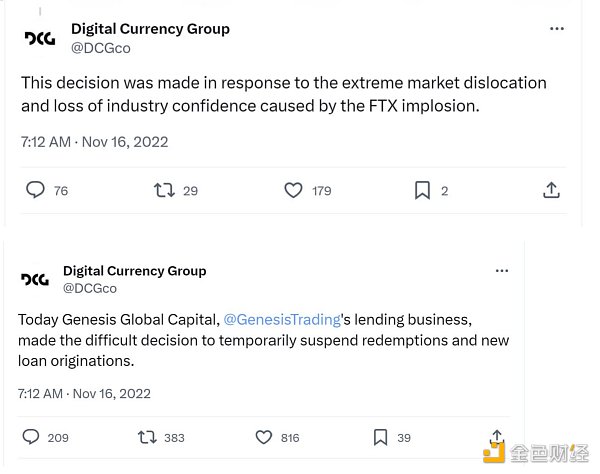Bookmark the FTX implosion tweet

pyautogui.click(x=422, y=190)
